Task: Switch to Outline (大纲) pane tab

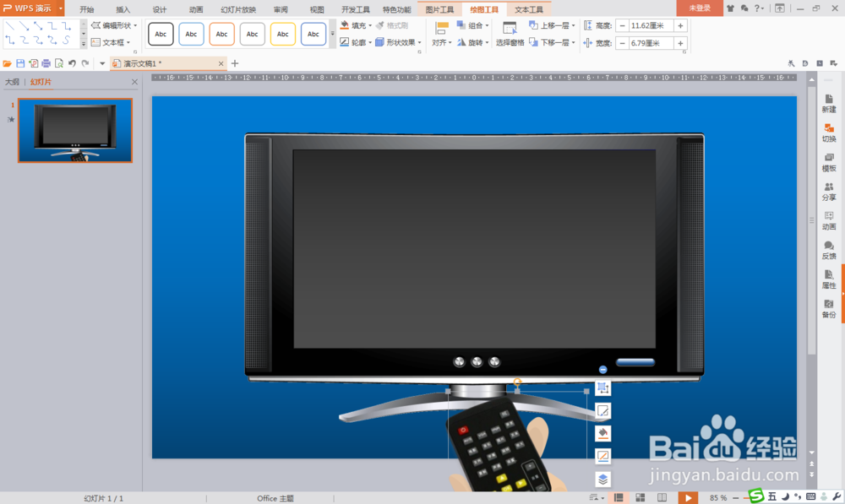Action: pos(12,82)
